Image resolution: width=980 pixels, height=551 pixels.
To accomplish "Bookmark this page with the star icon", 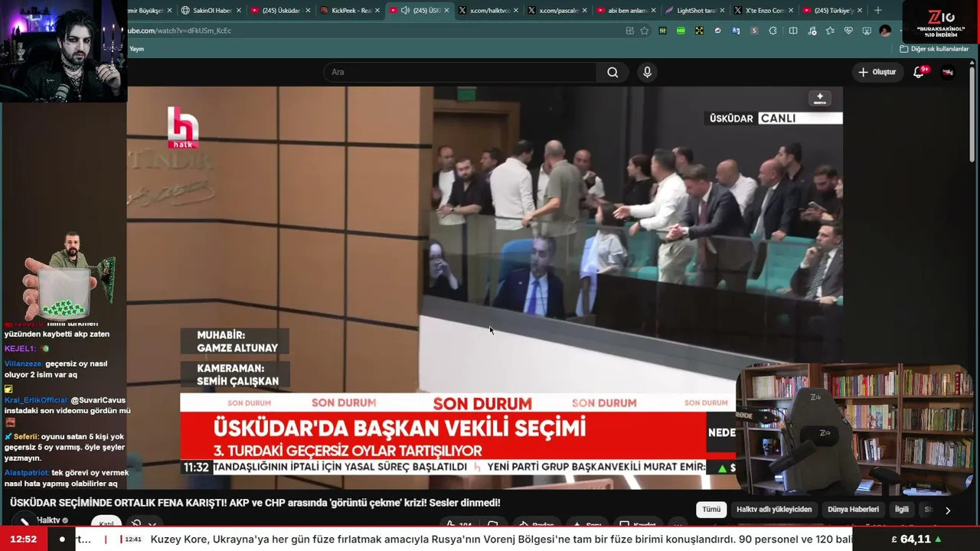I will [644, 31].
